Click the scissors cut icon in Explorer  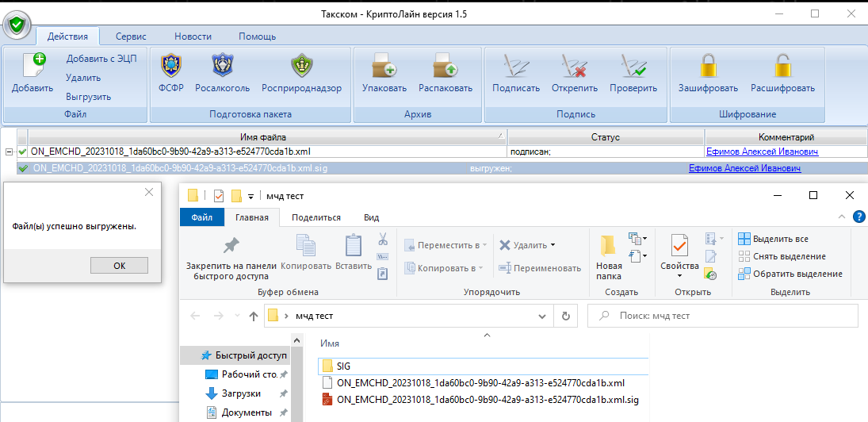pos(383,240)
